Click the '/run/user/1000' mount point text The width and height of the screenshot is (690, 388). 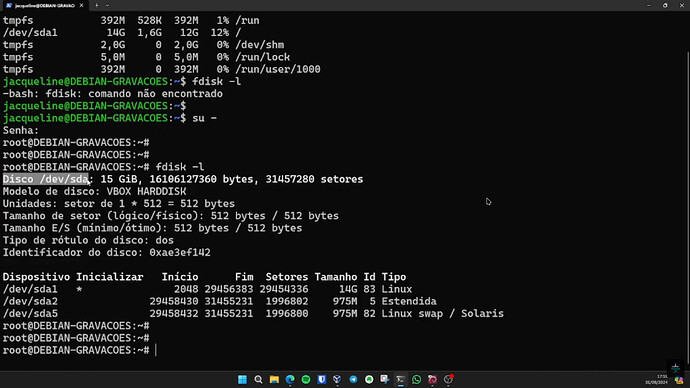point(278,69)
